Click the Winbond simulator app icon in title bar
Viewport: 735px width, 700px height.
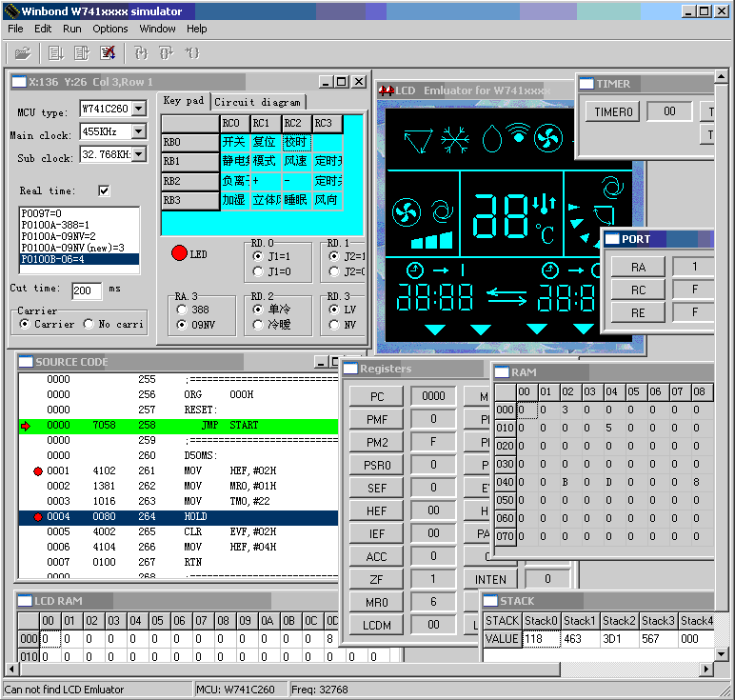[x=12, y=11]
